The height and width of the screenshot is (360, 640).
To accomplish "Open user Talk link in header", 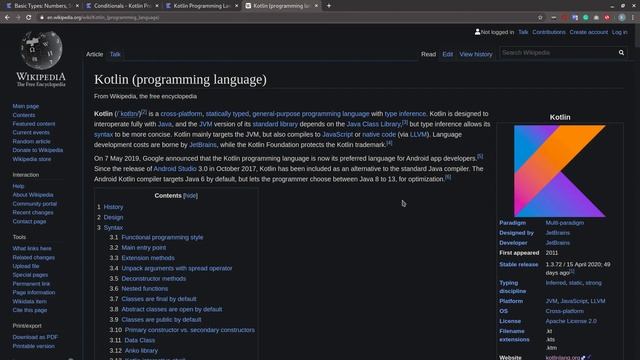I will tap(523, 32).
